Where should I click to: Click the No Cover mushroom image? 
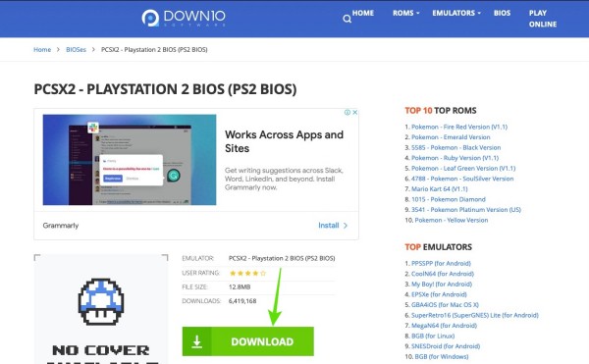101,301
